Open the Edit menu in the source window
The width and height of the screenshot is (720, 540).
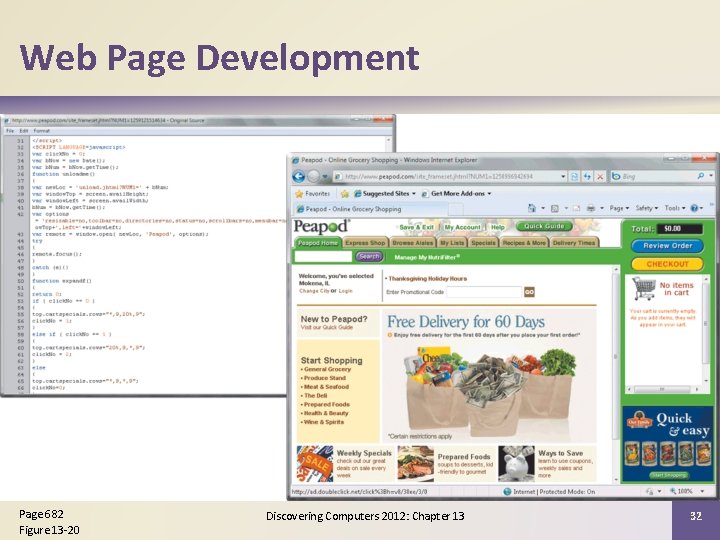(x=24, y=131)
